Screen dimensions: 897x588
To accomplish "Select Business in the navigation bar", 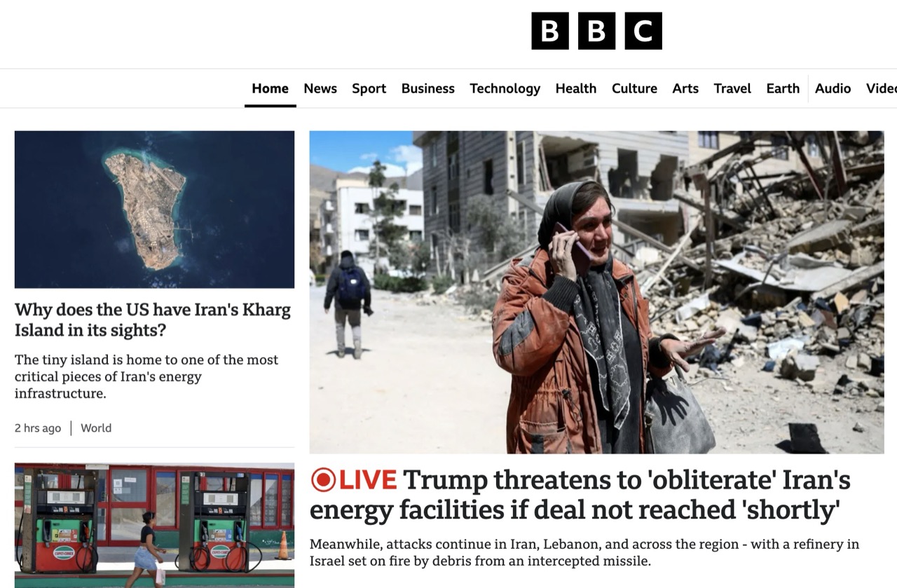I will point(427,88).
